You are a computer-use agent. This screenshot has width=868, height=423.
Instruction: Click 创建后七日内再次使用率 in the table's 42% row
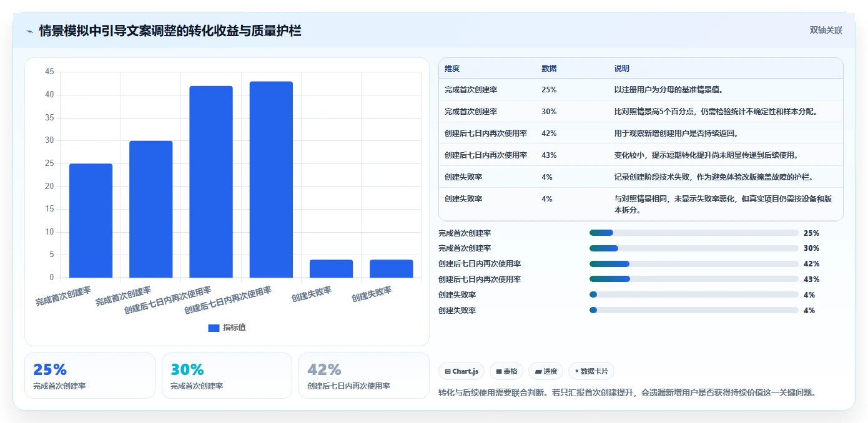tap(486, 134)
